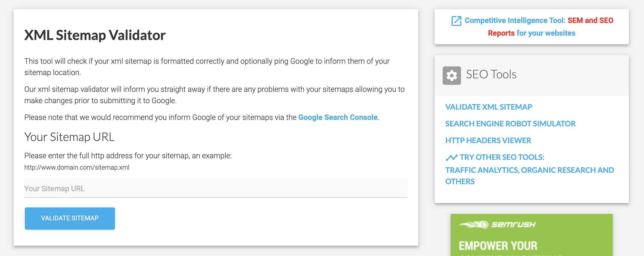Viewport: 644px width, 256px height.
Task: Click external-link icon beside Competitive Intelligence Tool
Action: coord(456,21)
